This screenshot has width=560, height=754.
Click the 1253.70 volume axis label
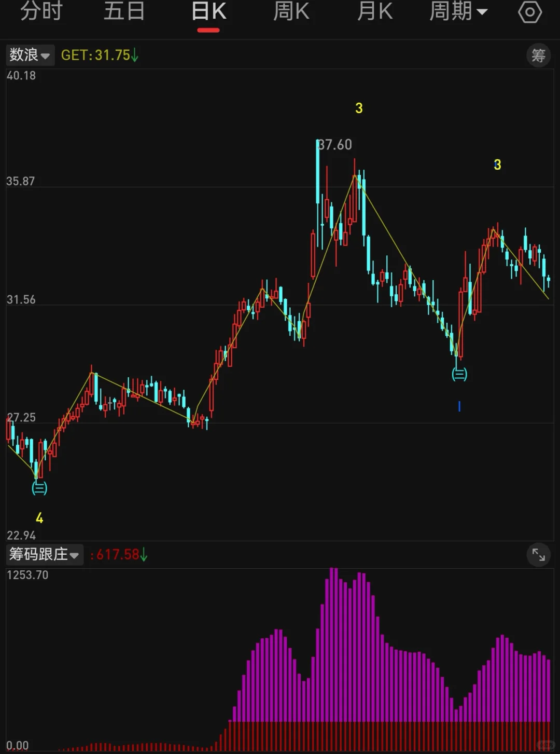[27, 575]
